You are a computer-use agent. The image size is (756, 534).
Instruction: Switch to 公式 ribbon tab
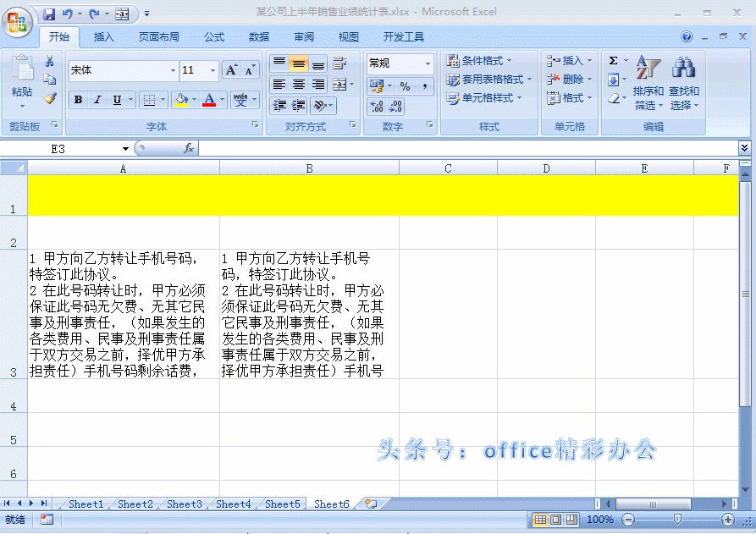pyautogui.click(x=214, y=36)
